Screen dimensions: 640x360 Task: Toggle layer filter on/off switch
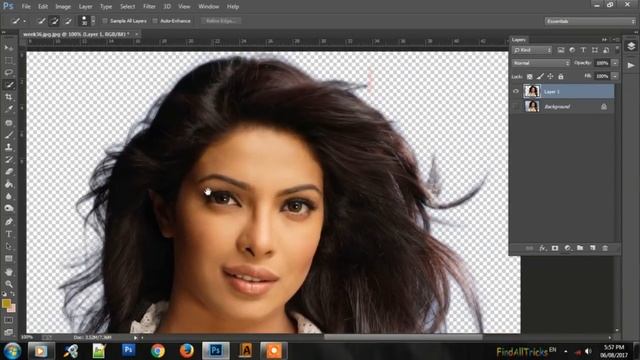coord(617,50)
